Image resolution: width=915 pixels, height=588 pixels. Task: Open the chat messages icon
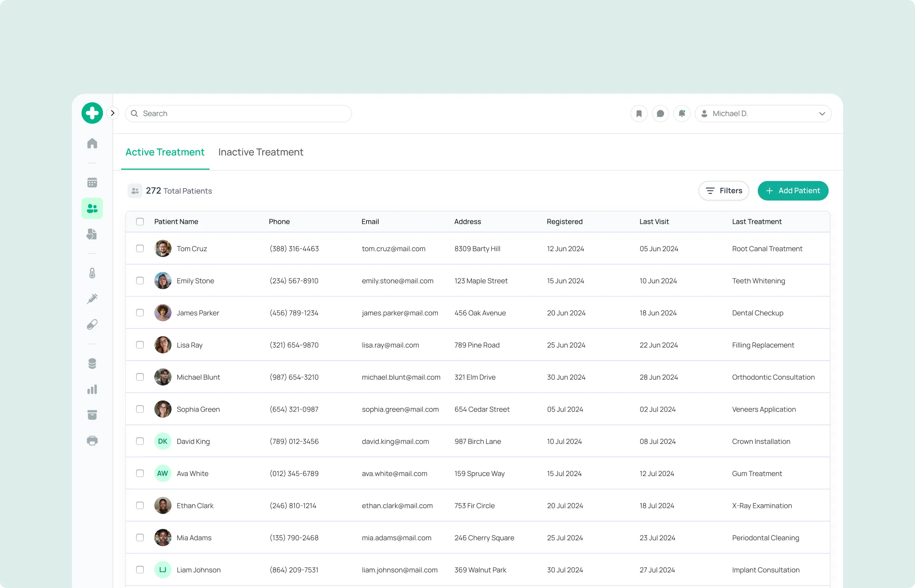661,114
